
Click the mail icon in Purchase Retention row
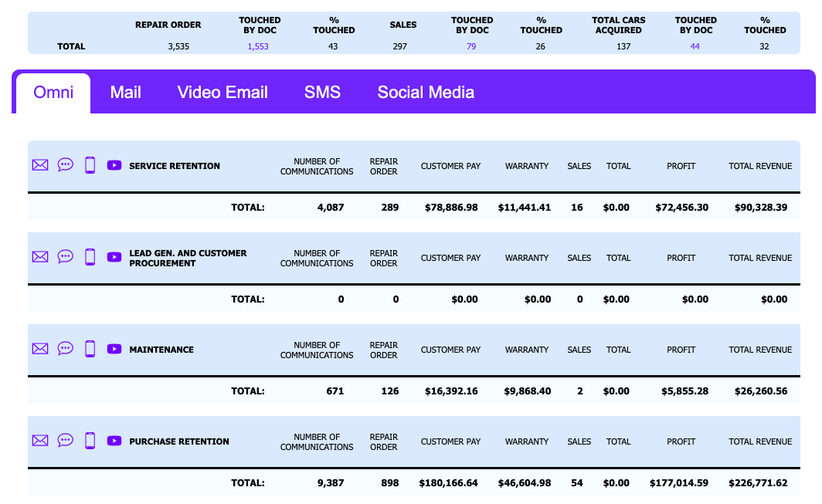tap(40, 440)
